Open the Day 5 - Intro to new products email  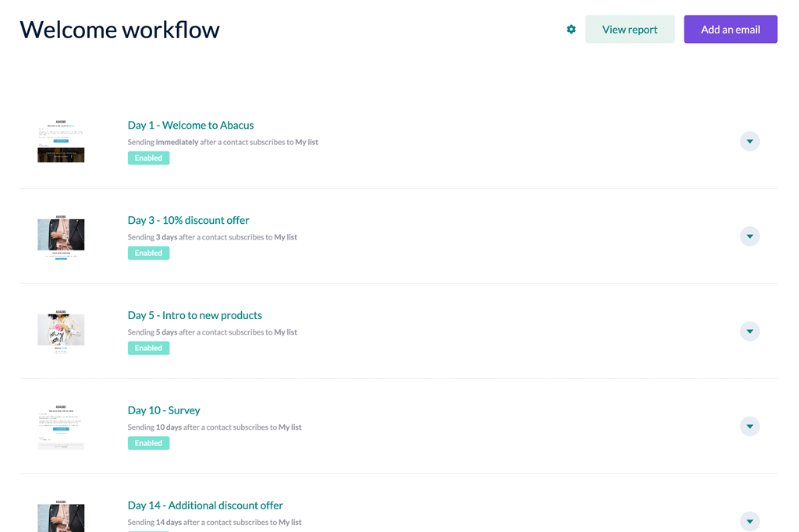tap(194, 315)
